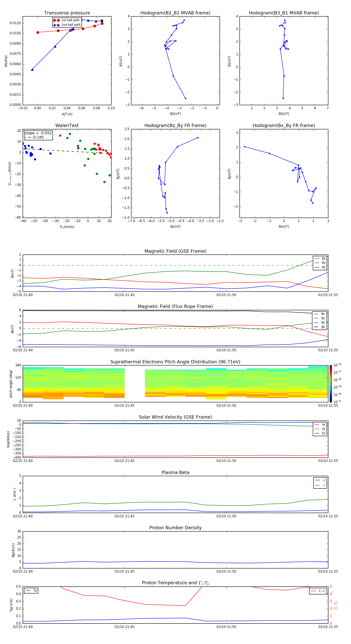Click the 'Vx' legend entry in the solar wind velocity plot
This screenshot has width=351, height=644.
320,424
